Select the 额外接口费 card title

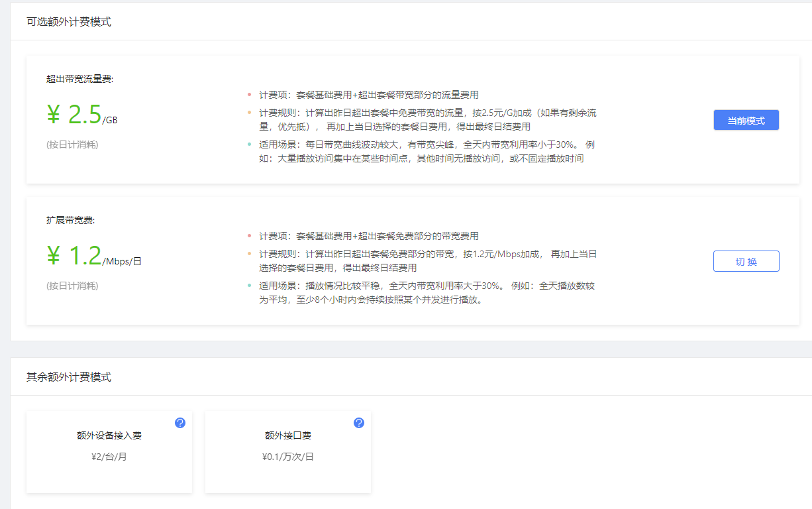[x=288, y=435]
